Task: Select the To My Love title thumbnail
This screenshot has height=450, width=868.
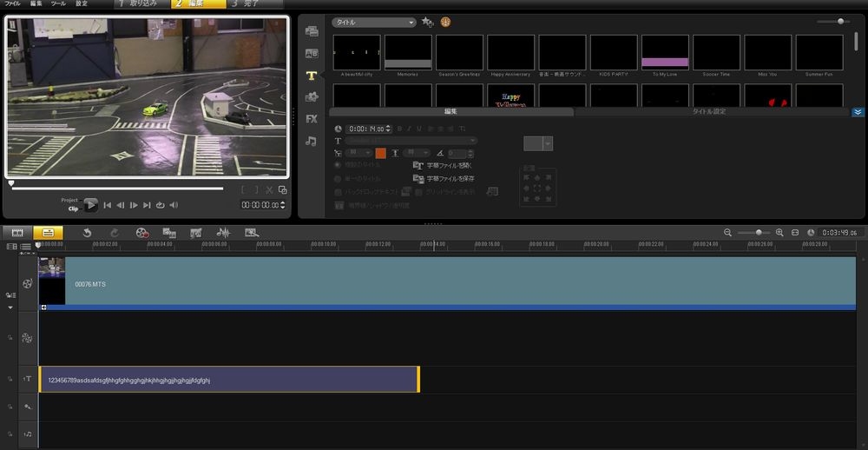Action: pos(665,54)
